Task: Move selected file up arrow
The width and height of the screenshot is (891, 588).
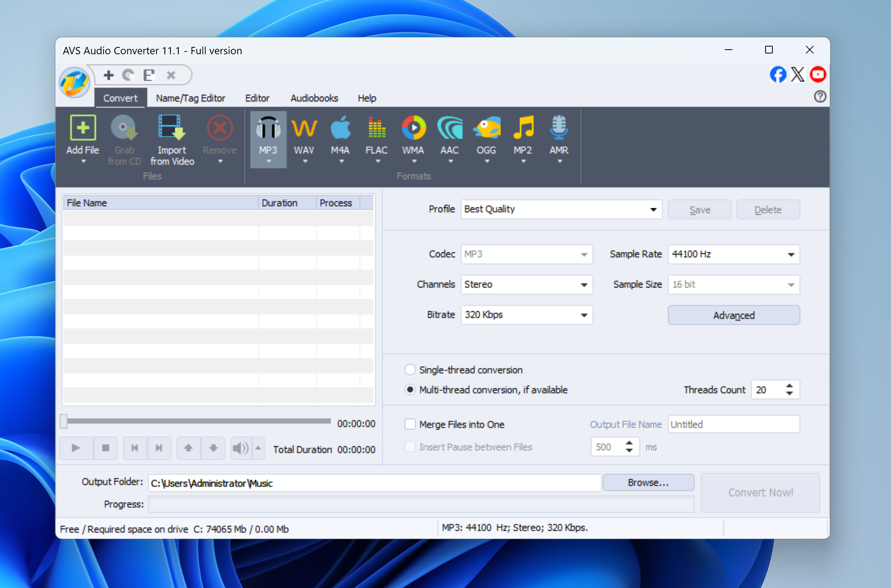Action: coord(188,448)
